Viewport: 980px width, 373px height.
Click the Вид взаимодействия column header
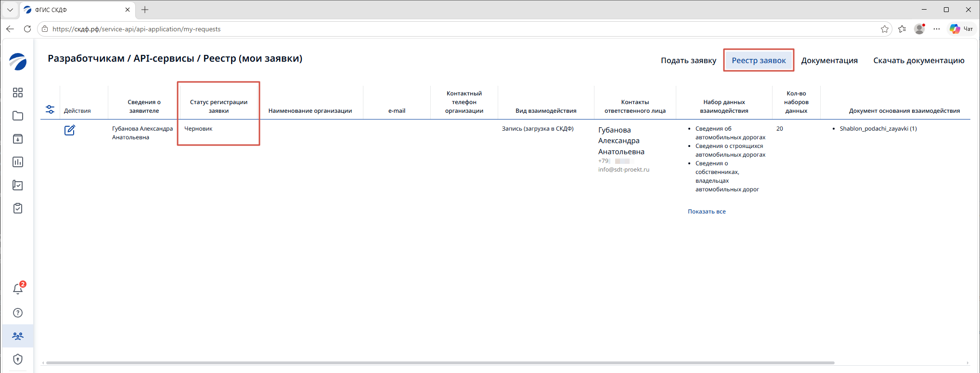[546, 111]
